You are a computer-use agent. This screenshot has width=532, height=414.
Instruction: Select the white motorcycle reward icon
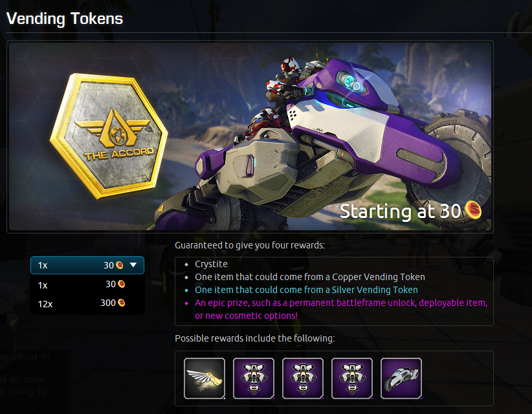[x=401, y=378]
